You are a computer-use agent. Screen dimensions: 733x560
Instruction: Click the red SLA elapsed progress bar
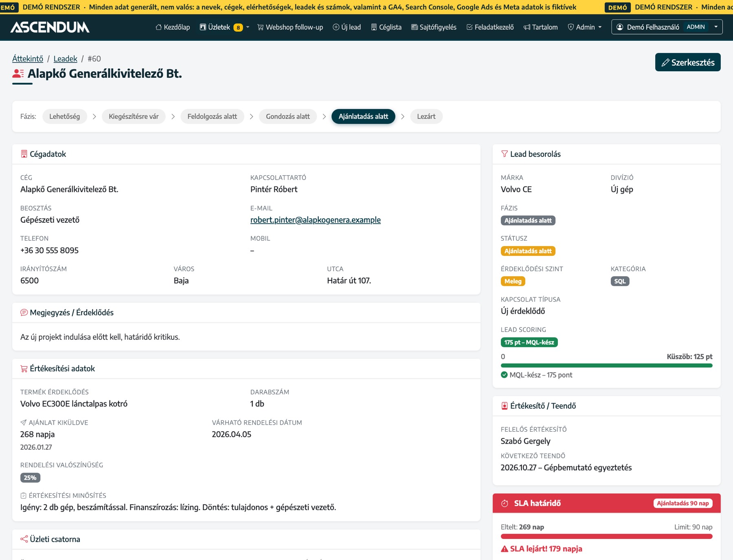point(607,537)
